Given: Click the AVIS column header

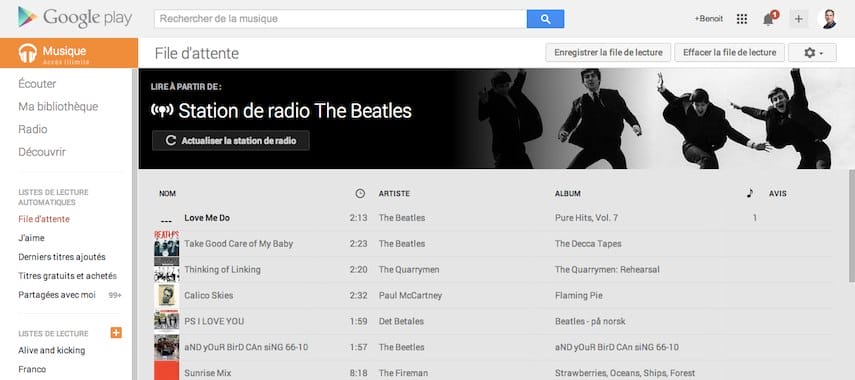Looking at the screenshot, I should coord(778,194).
